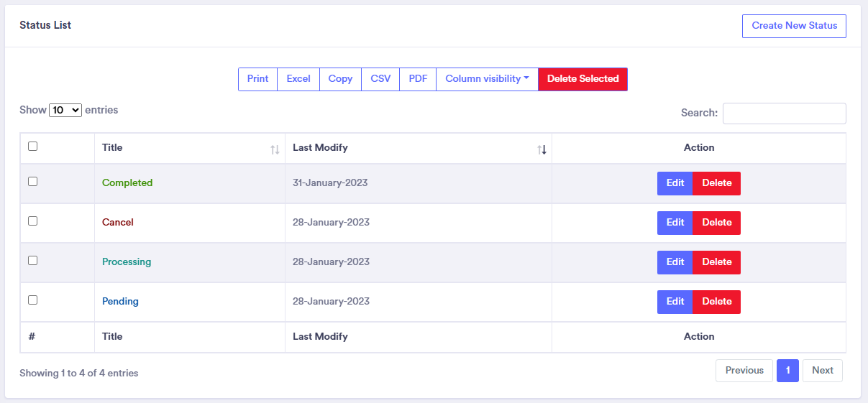Viewport: 868px width, 403px height.
Task: Go to the Next page
Action: pos(822,371)
